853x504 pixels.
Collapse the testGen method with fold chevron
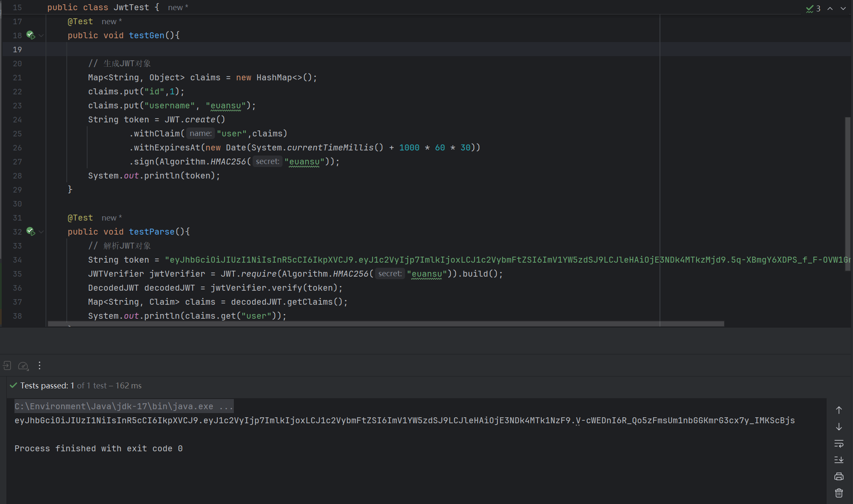[41, 36]
